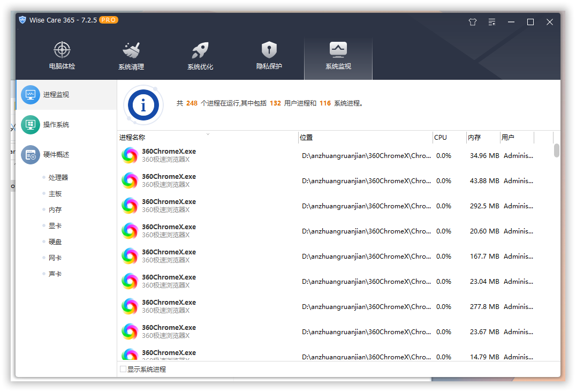This screenshot has height=392, width=576.
Task: Click 360ChromeX.exe name on 23.04 MB row
Action: 169,277
